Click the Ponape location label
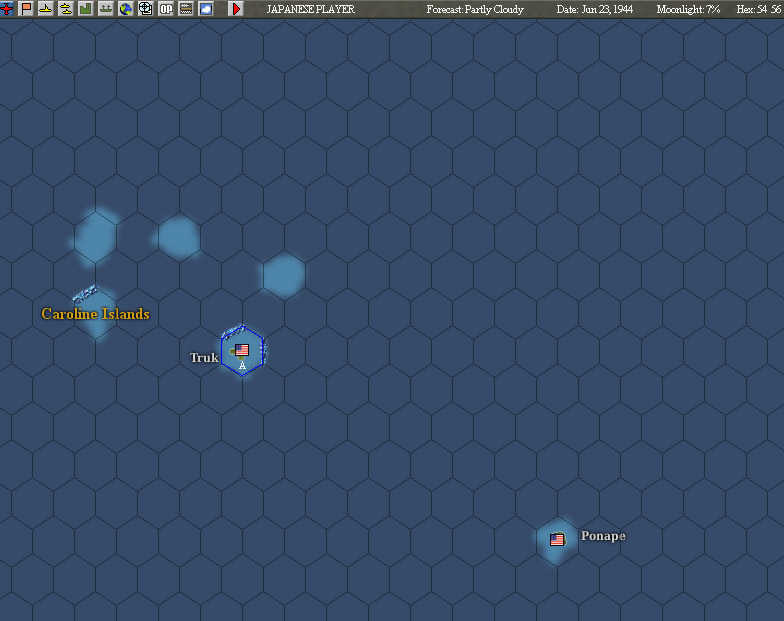Viewport: 784px width, 621px height. (x=603, y=536)
